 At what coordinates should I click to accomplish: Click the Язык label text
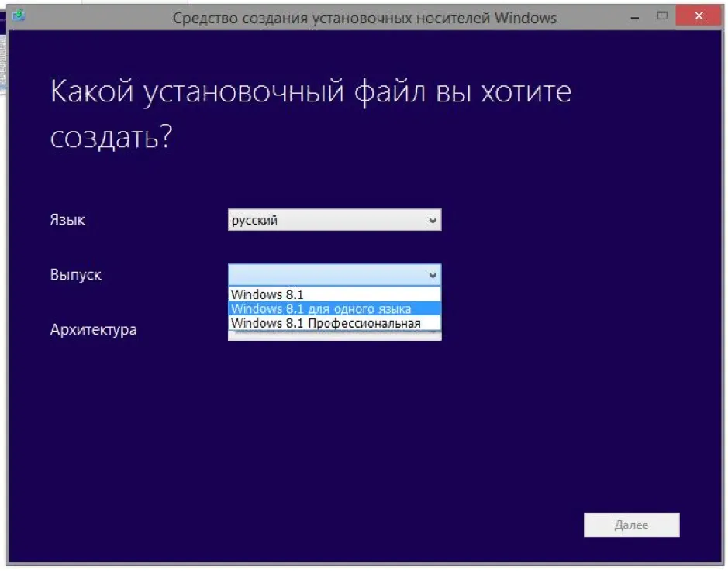coord(67,220)
